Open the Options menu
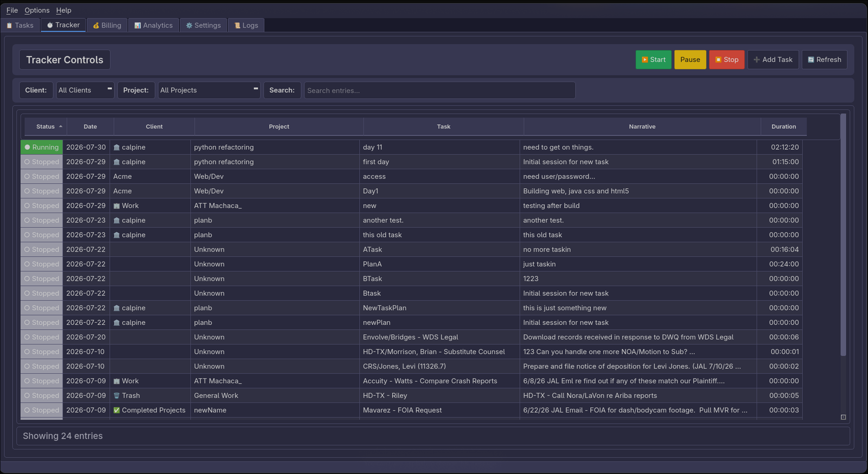Image resolution: width=868 pixels, height=474 pixels. (x=37, y=10)
